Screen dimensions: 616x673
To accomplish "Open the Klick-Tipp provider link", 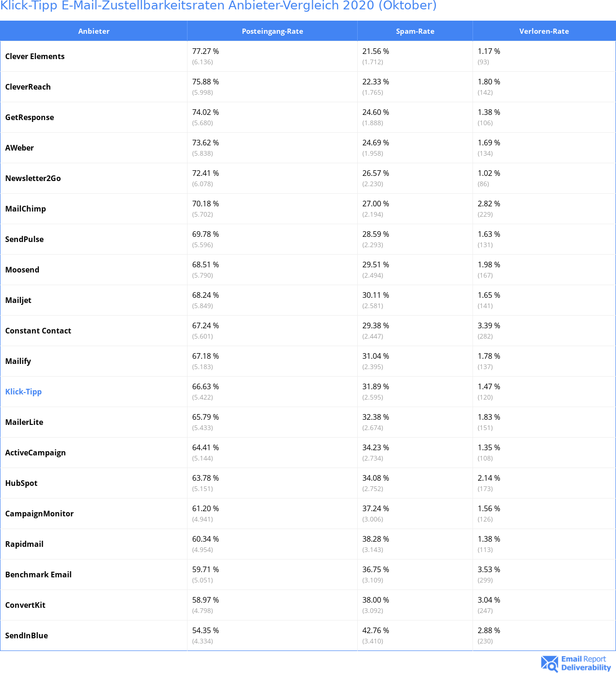I will [23, 392].
